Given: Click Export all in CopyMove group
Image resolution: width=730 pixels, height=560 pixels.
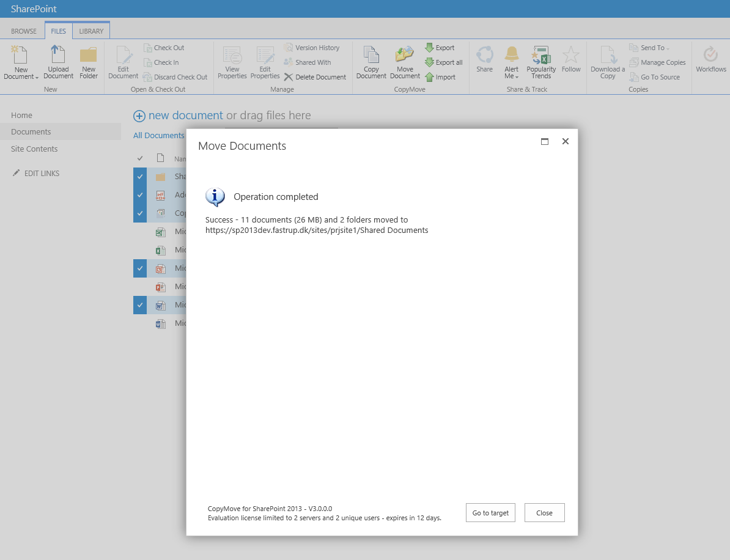Looking at the screenshot, I should coord(444,62).
